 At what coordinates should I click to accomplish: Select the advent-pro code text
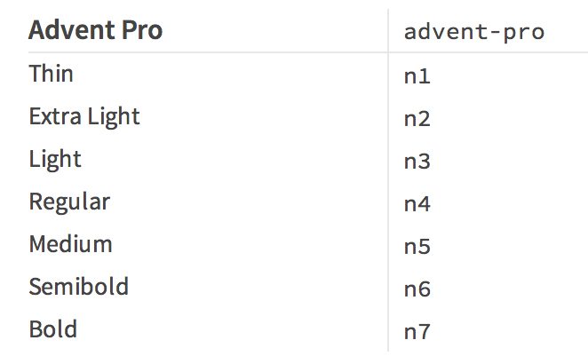[x=474, y=33]
